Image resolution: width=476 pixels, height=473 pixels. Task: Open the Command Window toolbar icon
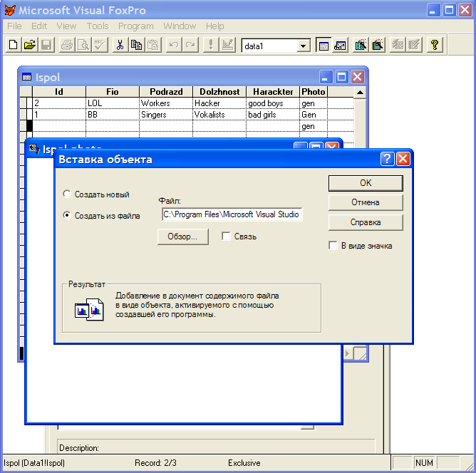tap(324, 45)
